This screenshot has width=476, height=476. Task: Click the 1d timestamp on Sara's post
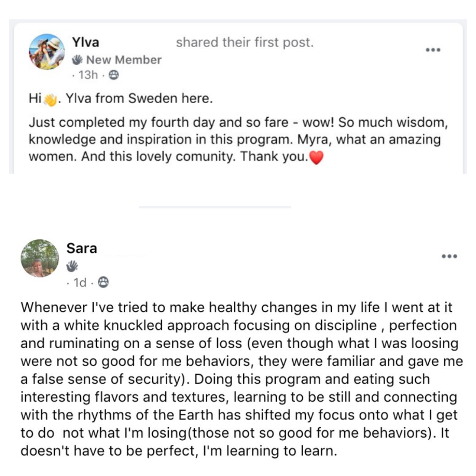point(80,283)
